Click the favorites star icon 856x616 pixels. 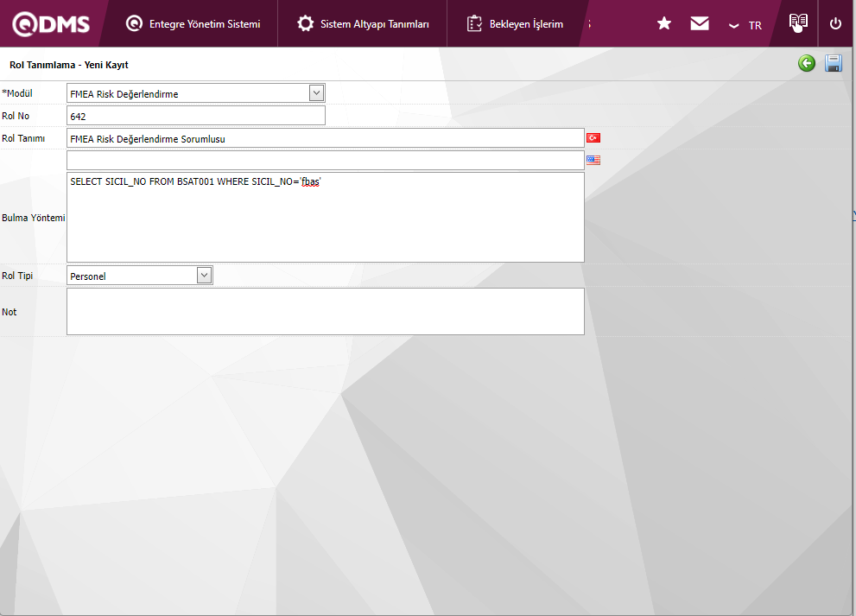coord(664,23)
